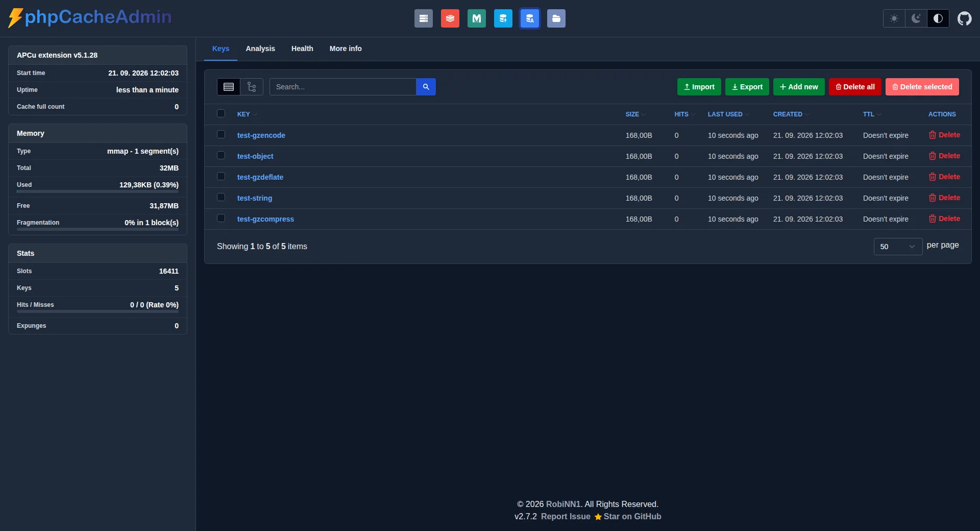Switch to the Analysis tab
The image size is (980, 531).
click(260, 49)
